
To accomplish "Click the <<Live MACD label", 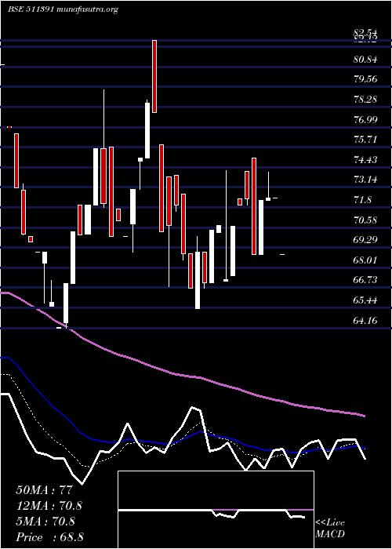I will (x=330, y=529).
